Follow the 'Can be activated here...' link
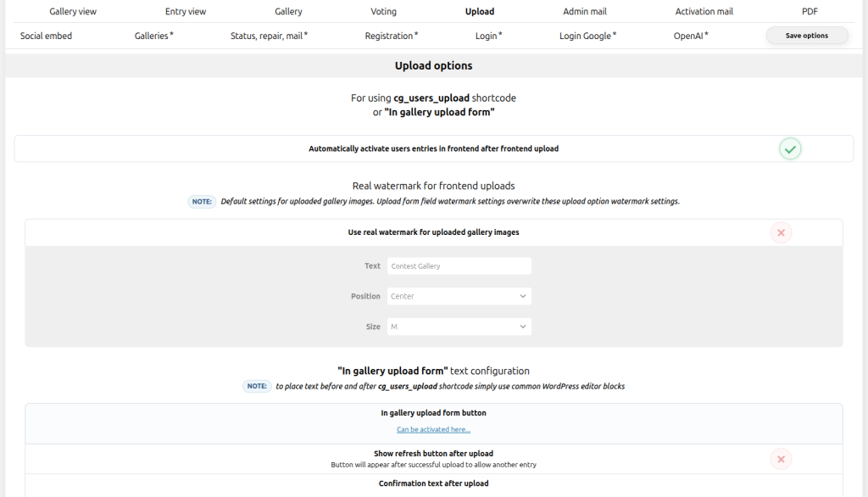The width and height of the screenshot is (868, 497). click(433, 429)
